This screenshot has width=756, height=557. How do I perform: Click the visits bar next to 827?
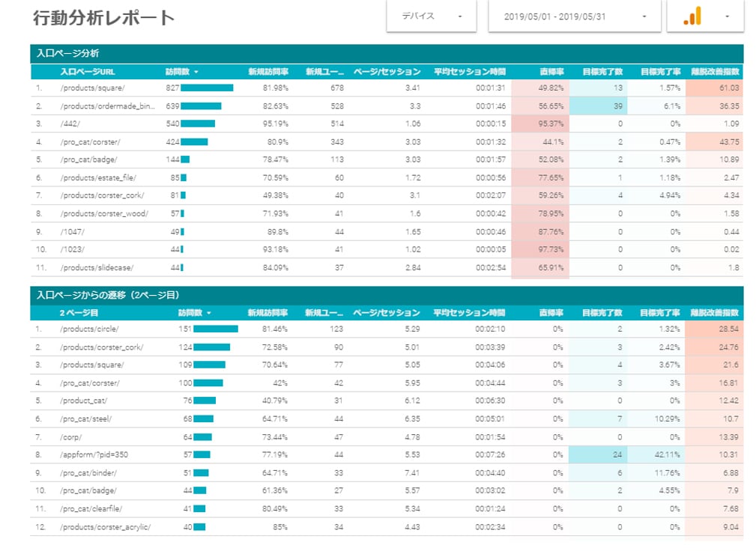pos(207,88)
